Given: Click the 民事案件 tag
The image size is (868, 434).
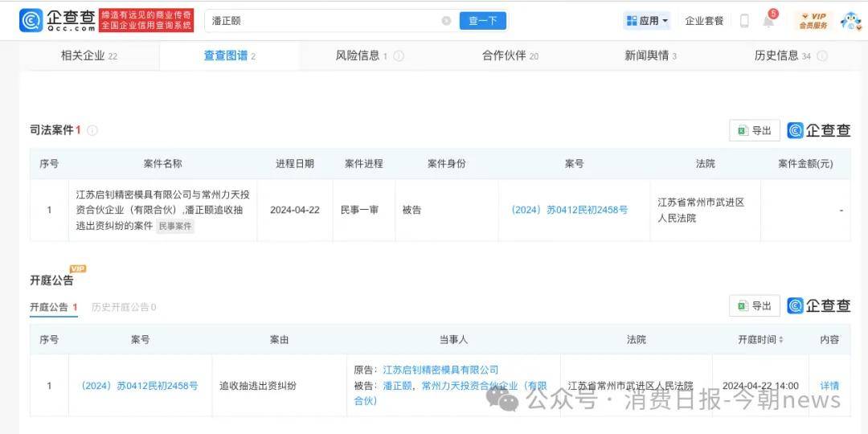Looking at the screenshot, I should coord(175,227).
